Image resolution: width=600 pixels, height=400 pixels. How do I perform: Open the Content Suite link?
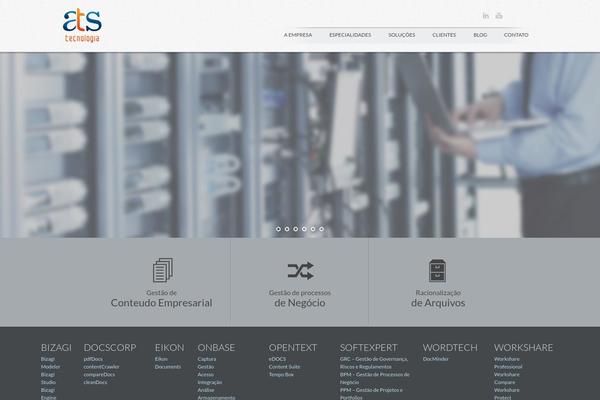[x=284, y=367]
